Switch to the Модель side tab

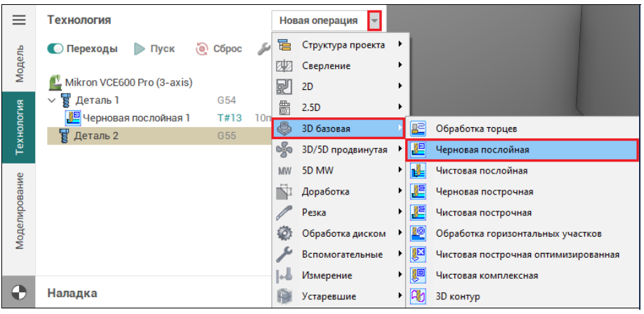click(x=20, y=63)
